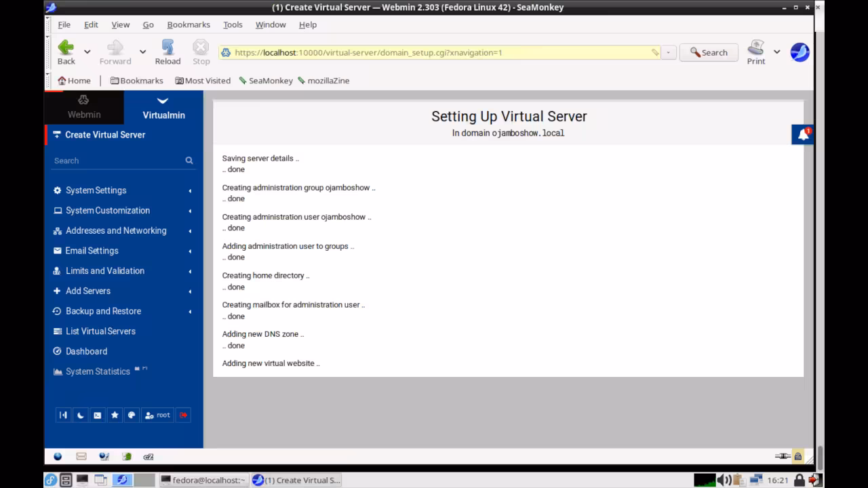Click the URL address bar
868x488 pixels.
point(439,52)
